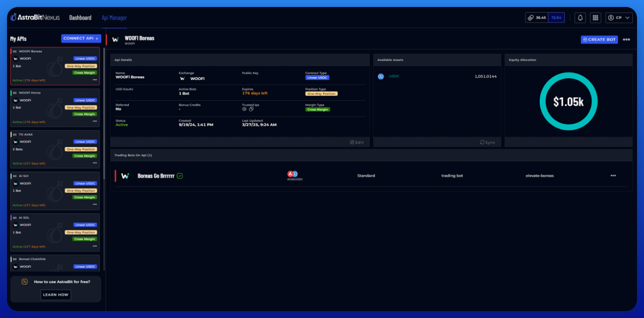Screen dimensions: 644x318
Task: Select the WOOFi Boreas API card
Action: [x=55, y=66]
